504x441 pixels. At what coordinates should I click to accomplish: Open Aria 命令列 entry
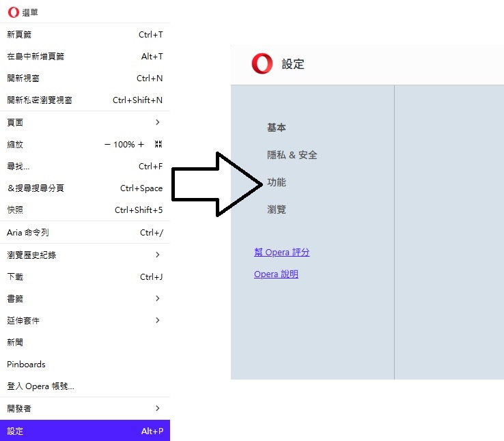pos(85,232)
